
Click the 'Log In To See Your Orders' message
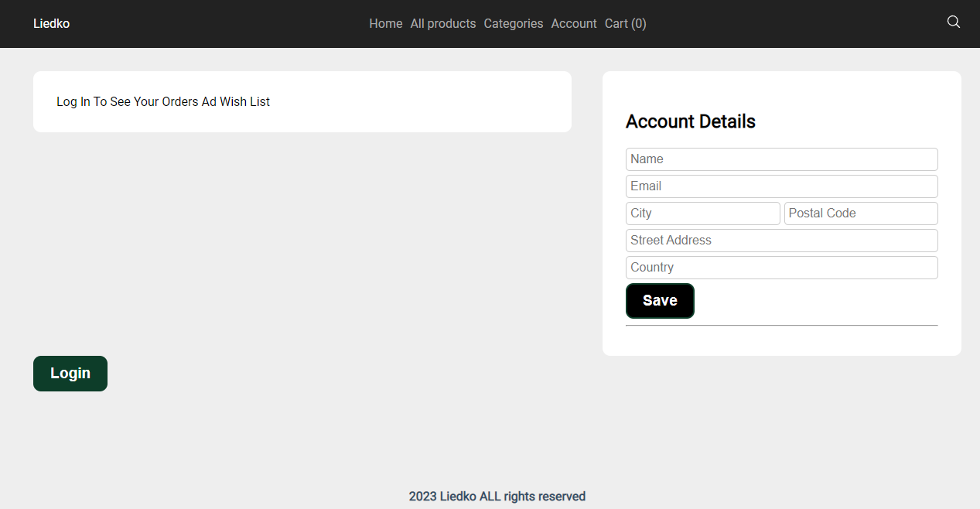[x=163, y=101]
